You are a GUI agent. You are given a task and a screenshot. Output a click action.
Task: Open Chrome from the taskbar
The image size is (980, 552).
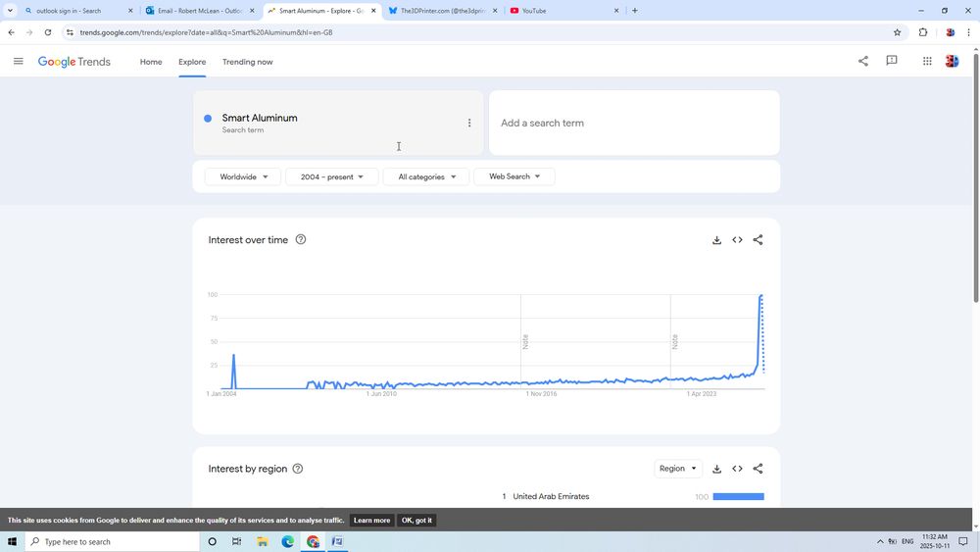(x=313, y=541)
